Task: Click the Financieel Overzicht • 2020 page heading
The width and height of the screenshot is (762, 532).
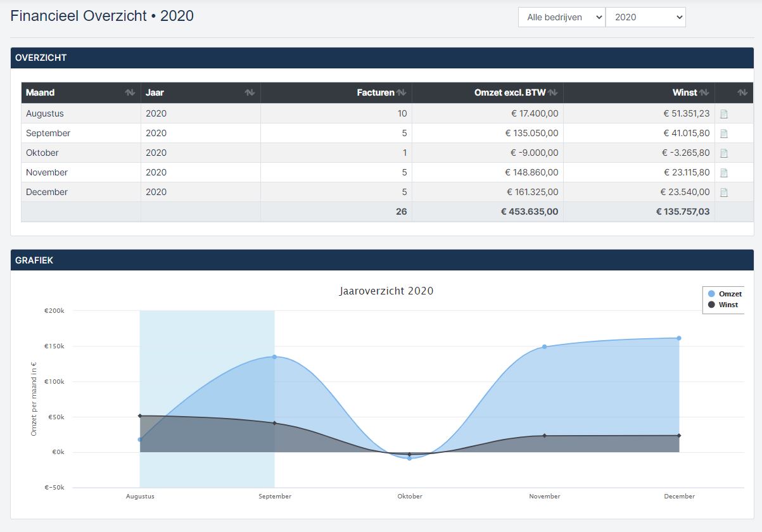Action: tap(102, 16)
